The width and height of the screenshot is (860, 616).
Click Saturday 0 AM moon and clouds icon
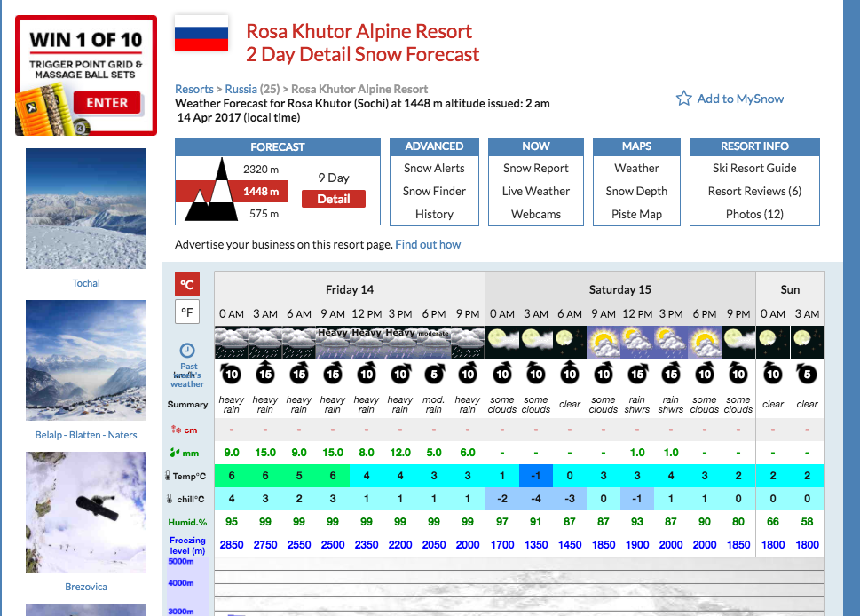(501, 343)
